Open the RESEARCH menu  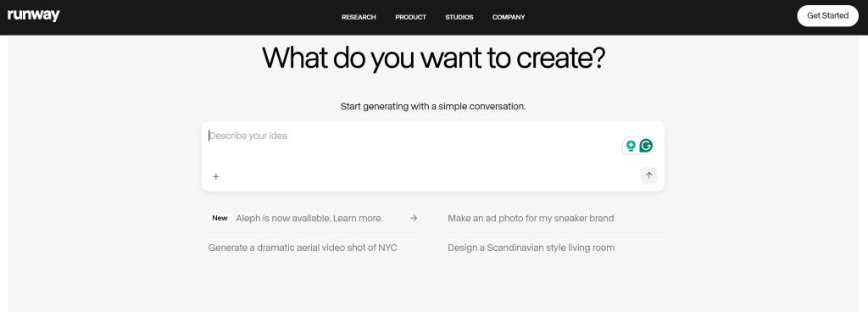click(359, 17)
